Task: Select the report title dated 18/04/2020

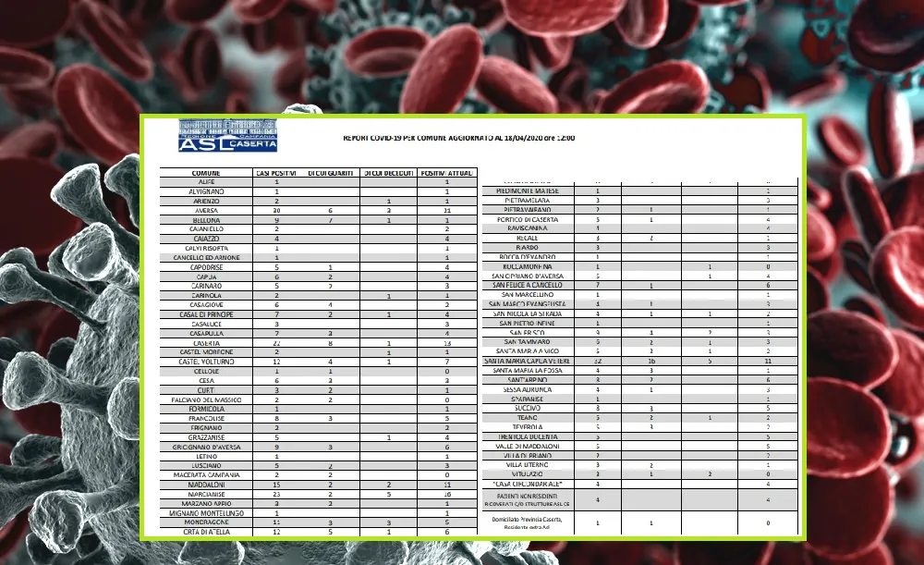Action: pyautogui.click(x=459, y=138)
